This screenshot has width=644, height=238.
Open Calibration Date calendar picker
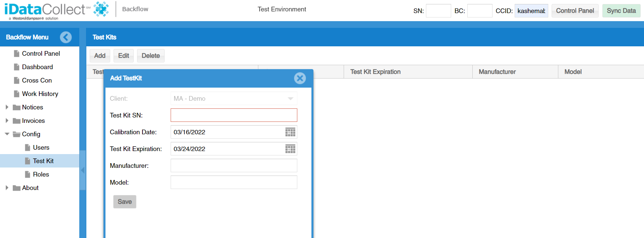pyautogui.click(x=290, y=132)
